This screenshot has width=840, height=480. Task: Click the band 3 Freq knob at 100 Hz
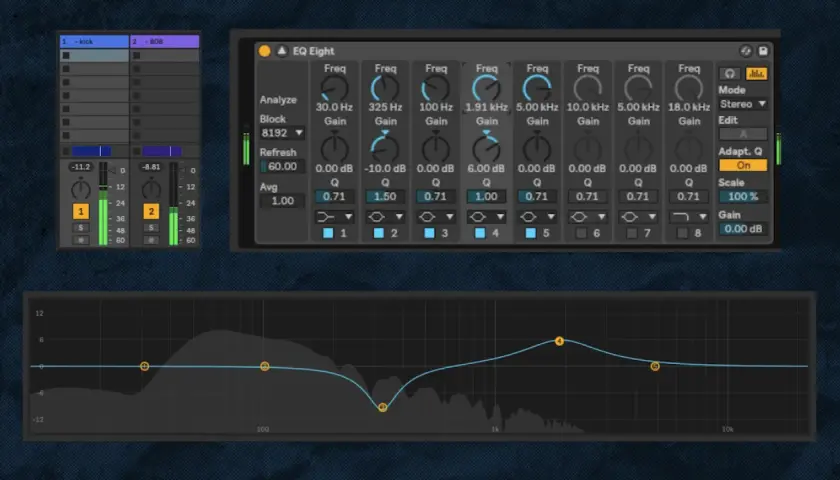click(x=436, y=88)
